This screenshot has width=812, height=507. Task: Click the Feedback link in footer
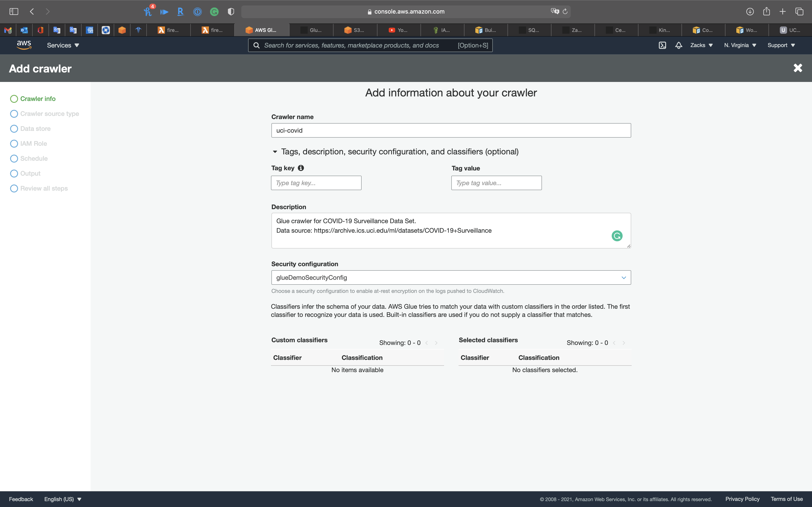pyautogui.click(x=21, y=499)
